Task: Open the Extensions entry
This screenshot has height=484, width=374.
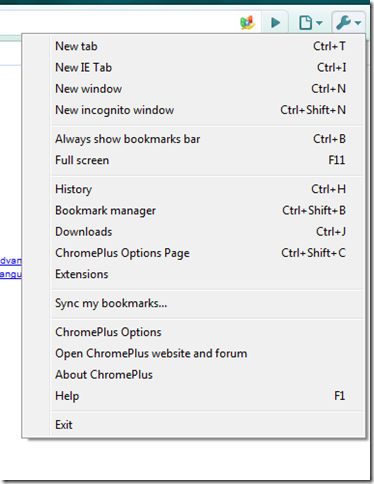Action: coord(207,274)
